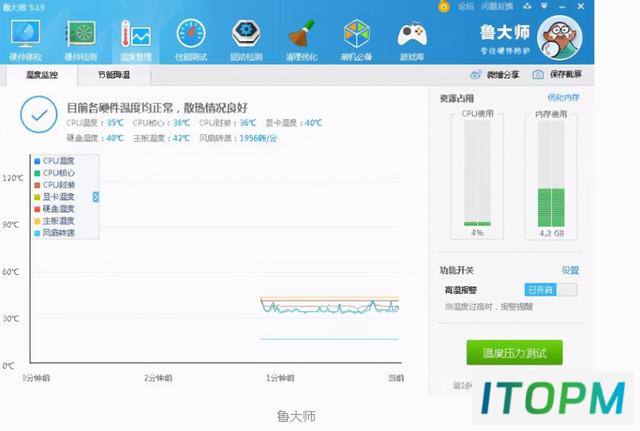Click 主板温度 42℃ reading
Image resolution: width=640 pixels, height=431 pixels.
[x=161, y=138]
